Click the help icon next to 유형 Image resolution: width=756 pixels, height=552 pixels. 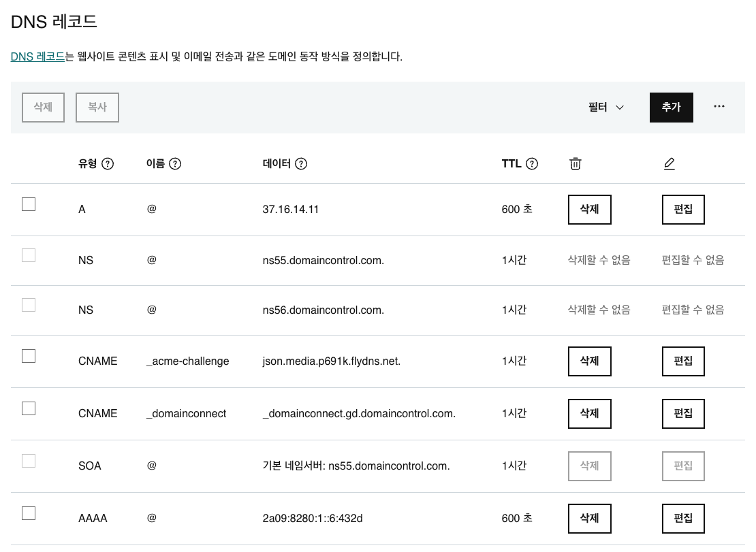tap(108, 164)
